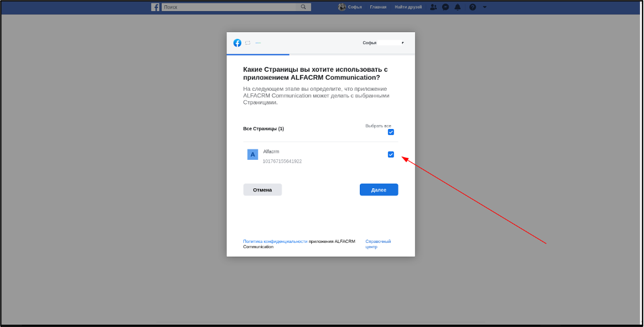Screen dimensions: 644x327
Task: Click page ID 101767155641922
Action: [x=282, y=161]
